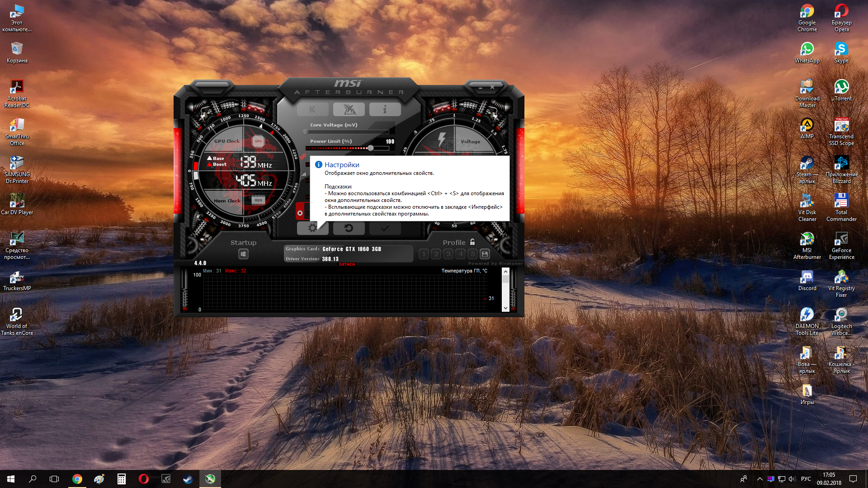Toggle the red link icon beside Power Limit
Viewport: 868px width, 488px height.
click(x=303, y=156)
